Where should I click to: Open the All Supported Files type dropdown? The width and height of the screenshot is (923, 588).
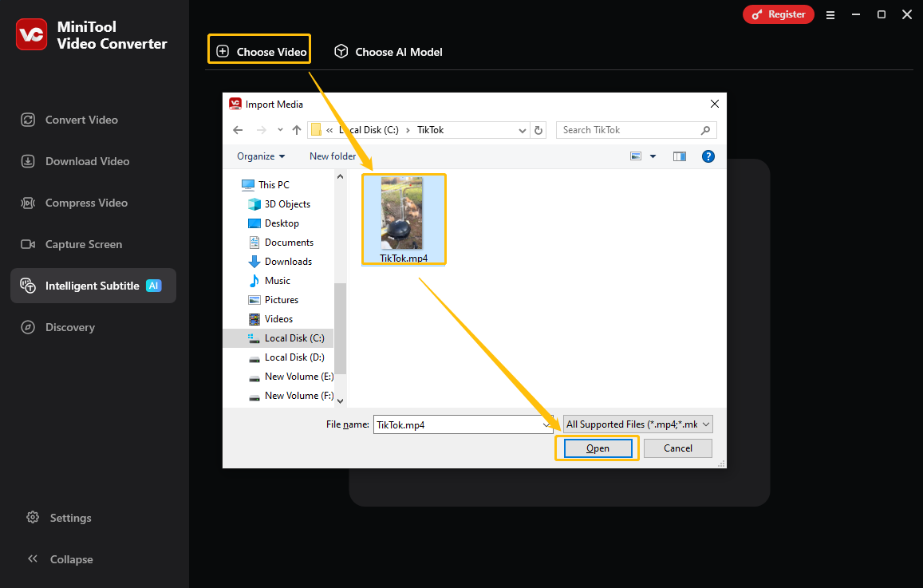coord(638,424)
